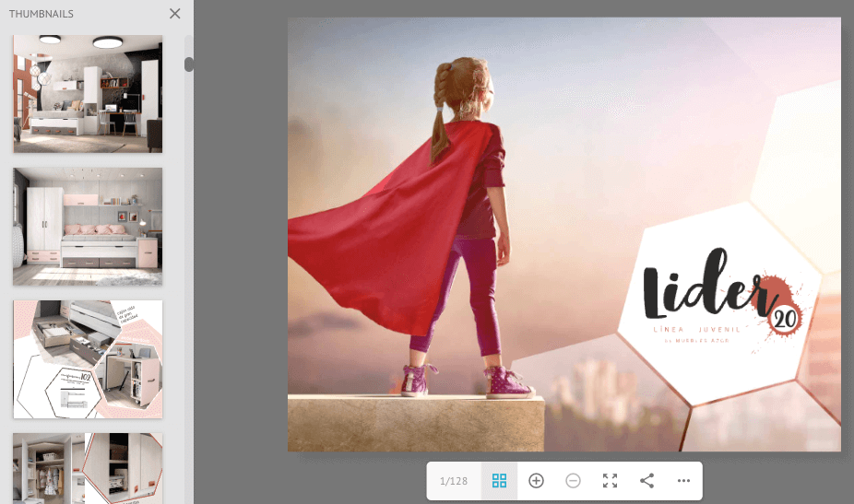Open the first bedroom-with-desk thumbnail

pos(88,94)
